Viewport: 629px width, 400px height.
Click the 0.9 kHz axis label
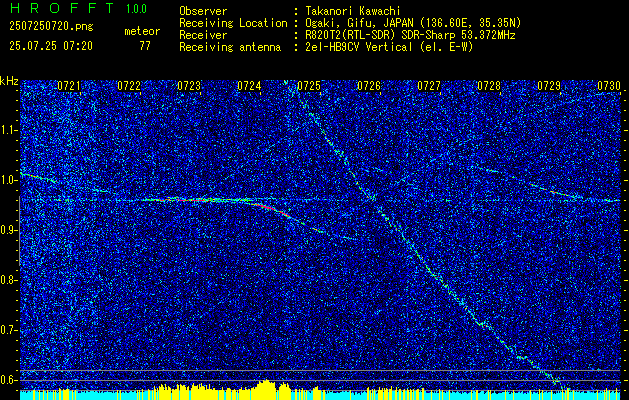[x=8, y=230]
